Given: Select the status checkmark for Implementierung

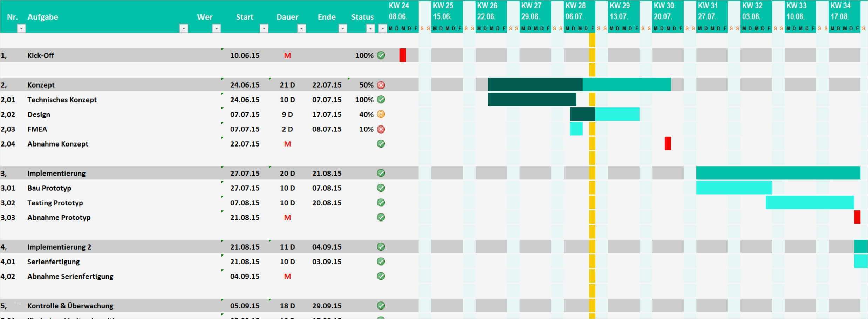Looking at the screenshot, I should 381,173.
